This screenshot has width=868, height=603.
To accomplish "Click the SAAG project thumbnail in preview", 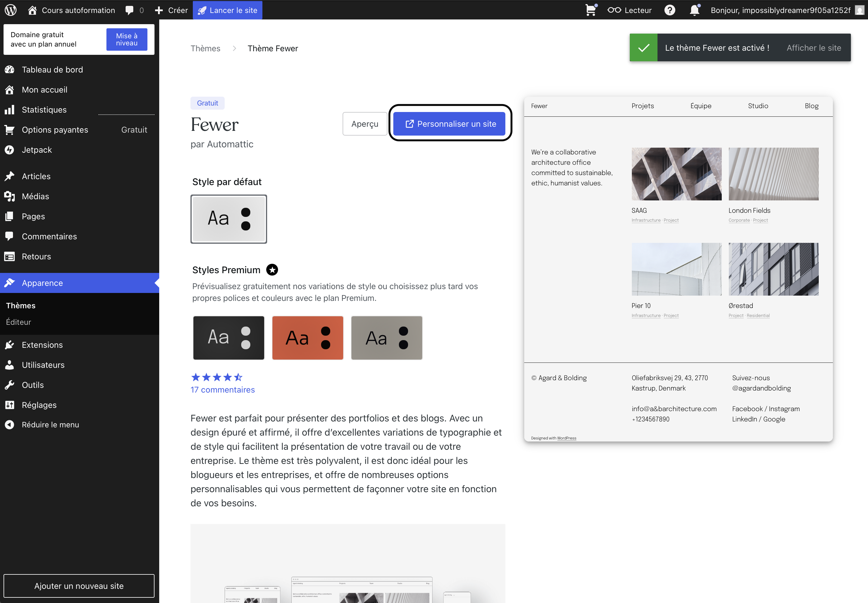I will pos(676,174).
